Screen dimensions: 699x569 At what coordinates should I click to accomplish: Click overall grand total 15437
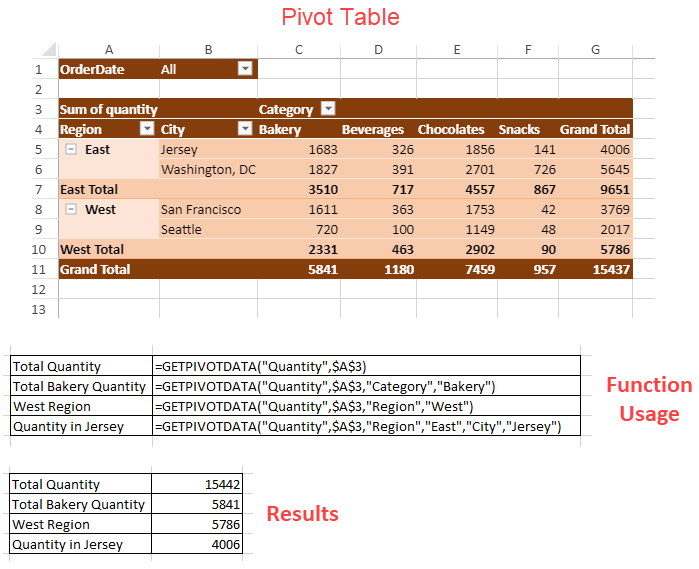[595, 269]
